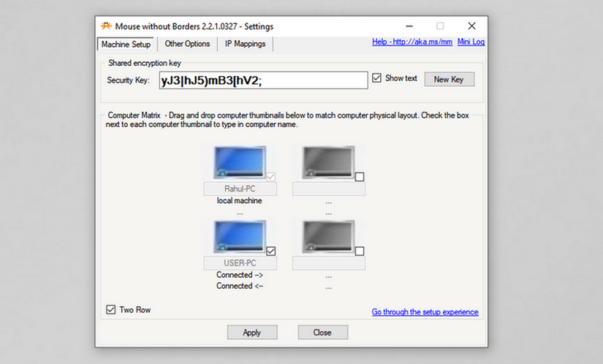Toggle the Show text checkbox

point(377,78)
